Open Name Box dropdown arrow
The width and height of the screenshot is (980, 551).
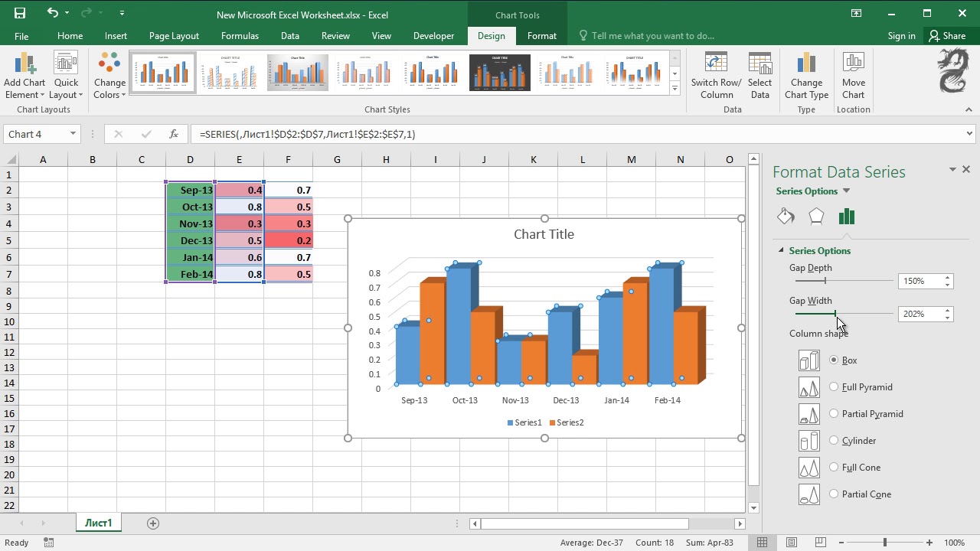[x=73, y=134]
